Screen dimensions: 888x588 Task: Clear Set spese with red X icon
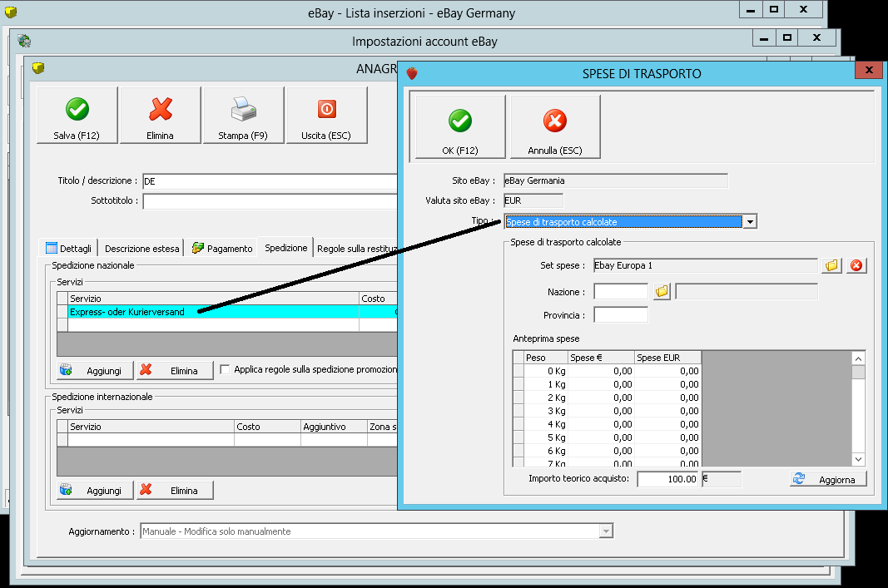[x=856, y=265]
